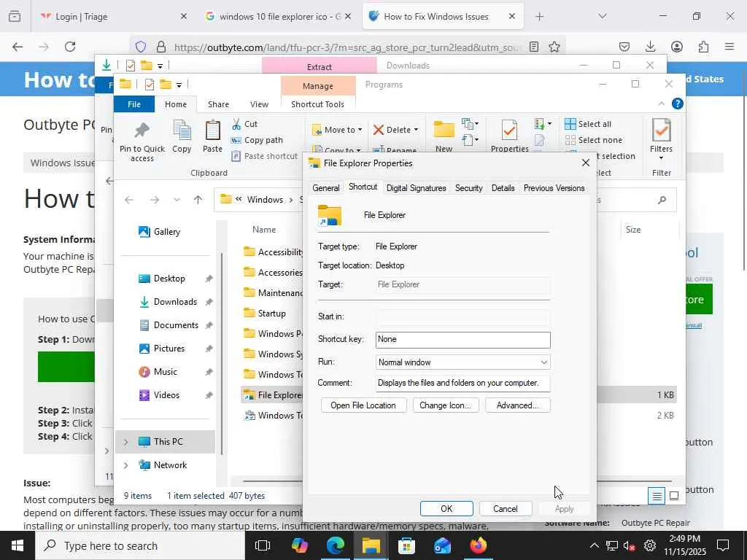Click the search magnifier in Programs window
Image resolution: width=747 pixels, height=560 pixels.
[662, 200]
